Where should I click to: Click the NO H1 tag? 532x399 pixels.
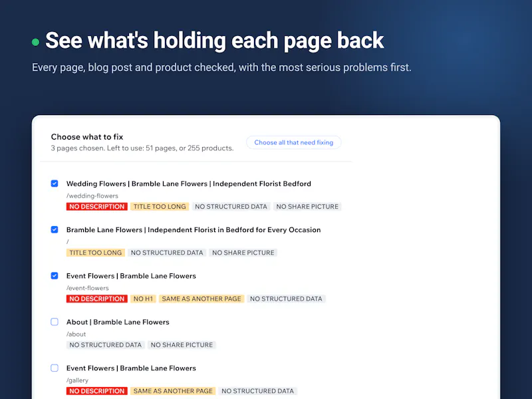(x=143, y=299)
